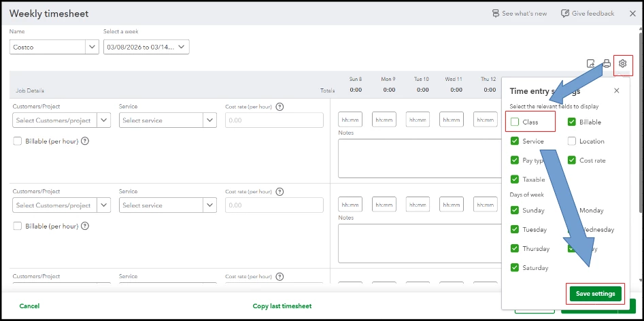Viewport: 644px width, 321px height.
Task: Click the Cost rate help icon in first row
Action: coord(279,107)
